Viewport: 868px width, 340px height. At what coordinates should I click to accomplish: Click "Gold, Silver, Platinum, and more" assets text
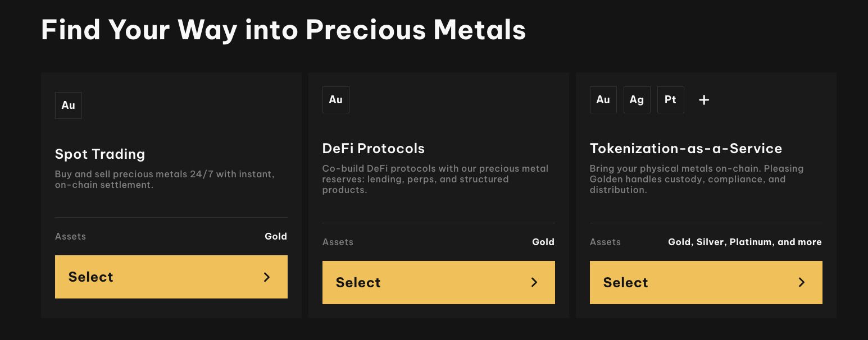(x=745, y=242)
